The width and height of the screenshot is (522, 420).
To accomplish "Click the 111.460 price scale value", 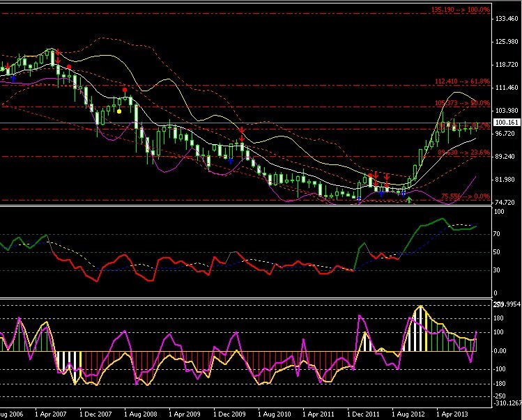I will (507, 88).
